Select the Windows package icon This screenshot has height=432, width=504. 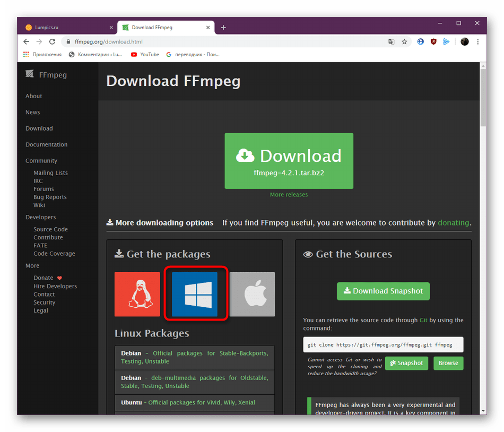(195, 294)
